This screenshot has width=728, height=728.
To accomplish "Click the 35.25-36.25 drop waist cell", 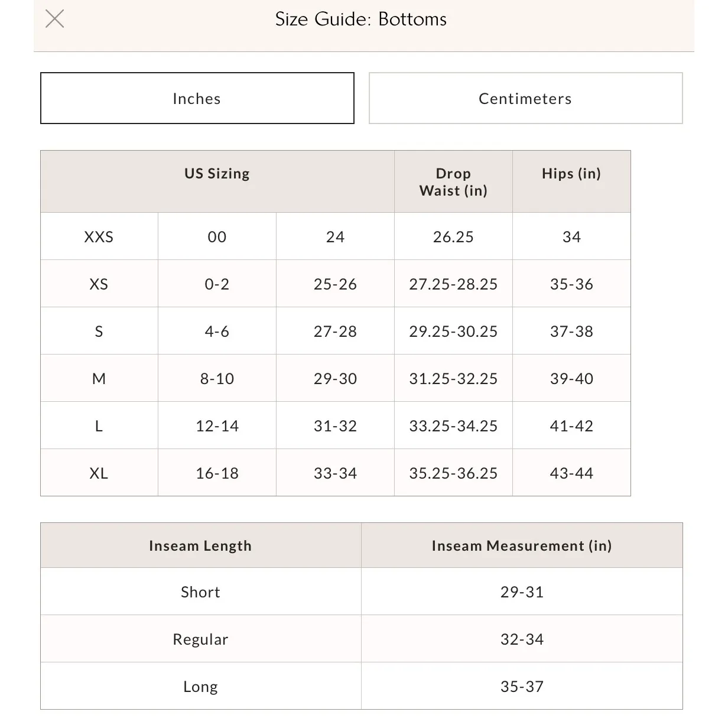I will 453,473.
